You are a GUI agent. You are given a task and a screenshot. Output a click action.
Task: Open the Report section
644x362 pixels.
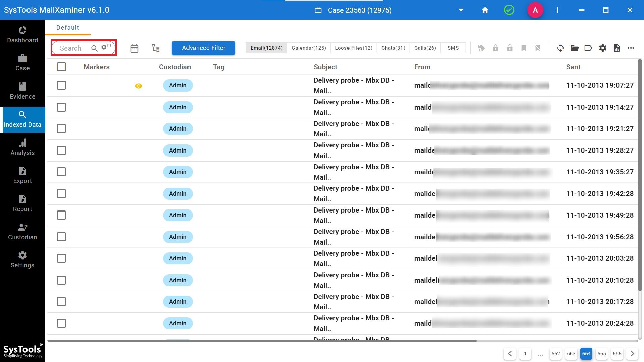pos(22,204)
